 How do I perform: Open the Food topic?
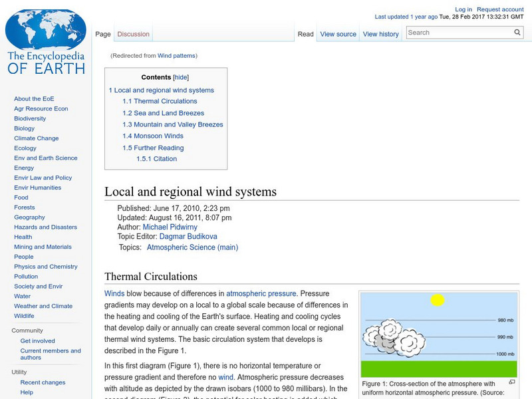tap(21, 197)
